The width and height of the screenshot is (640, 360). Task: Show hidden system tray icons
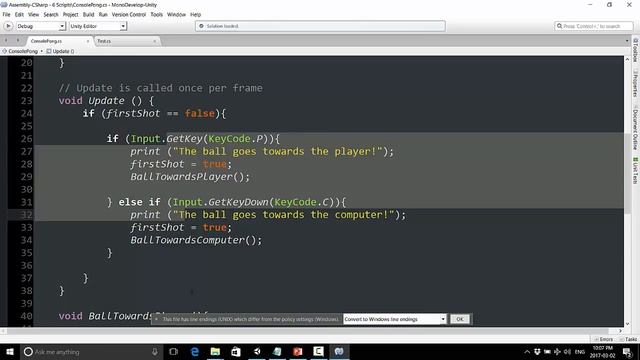coord(527,351)
